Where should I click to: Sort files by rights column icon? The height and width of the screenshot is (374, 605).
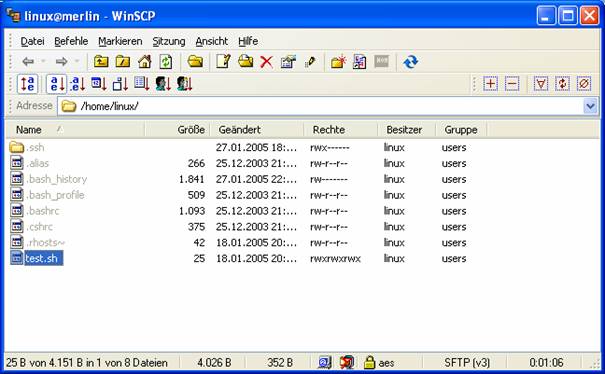[x=142, y=84]
